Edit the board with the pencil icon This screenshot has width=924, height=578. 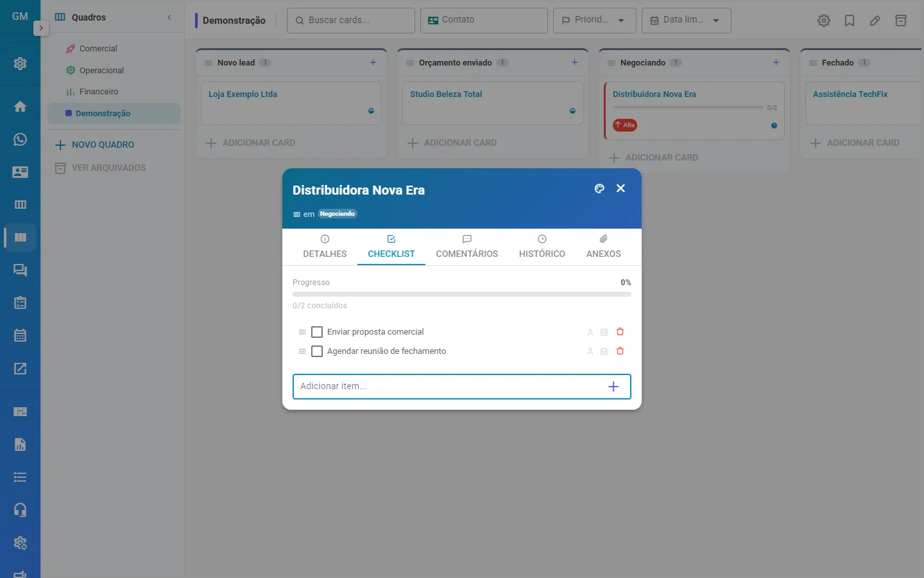click(x=875, y=21)
